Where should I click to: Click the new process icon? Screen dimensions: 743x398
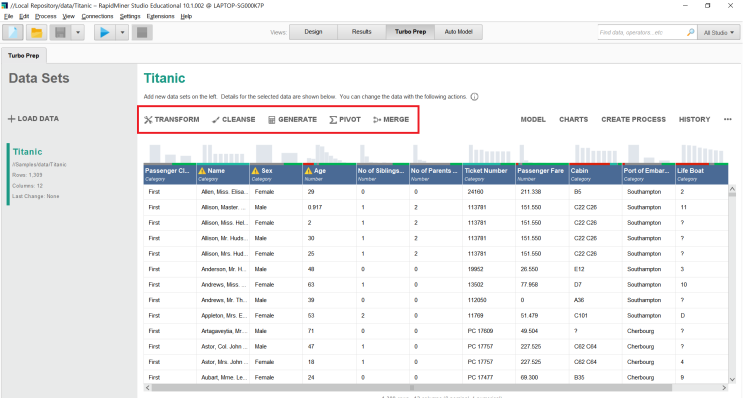[13, 33]
